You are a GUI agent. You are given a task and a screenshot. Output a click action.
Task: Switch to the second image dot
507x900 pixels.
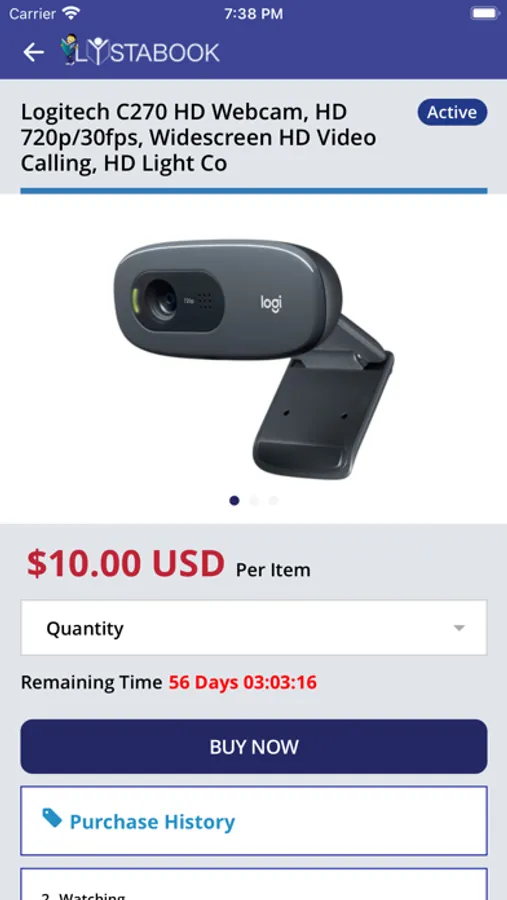tap(254, 501)
